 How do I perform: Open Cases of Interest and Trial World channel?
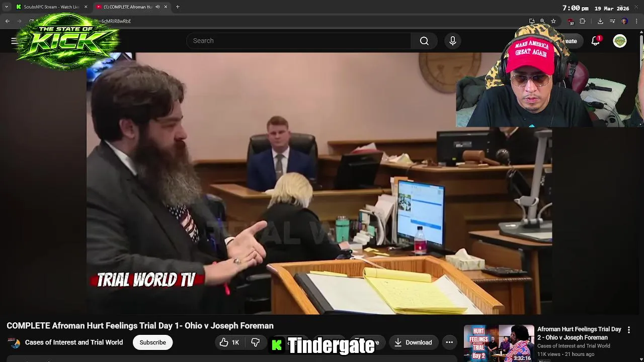(x=74, y=342)
